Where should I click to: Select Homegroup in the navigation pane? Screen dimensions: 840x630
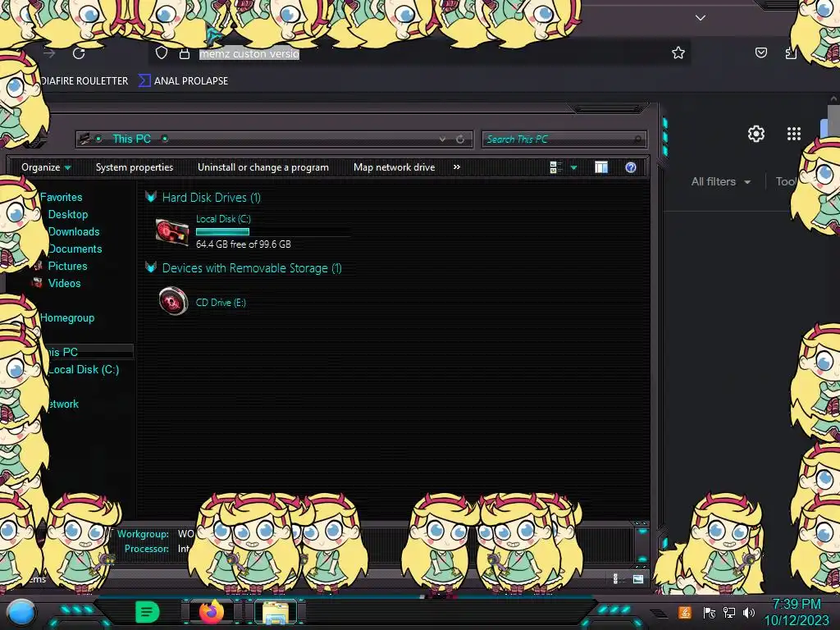[67, 317]
